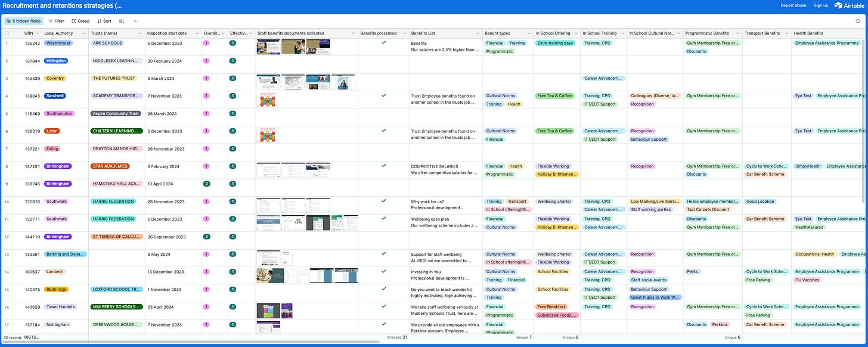Open the 5 hidden fields menu
Viewport: 868px width, 347px height.
point(23,21)
